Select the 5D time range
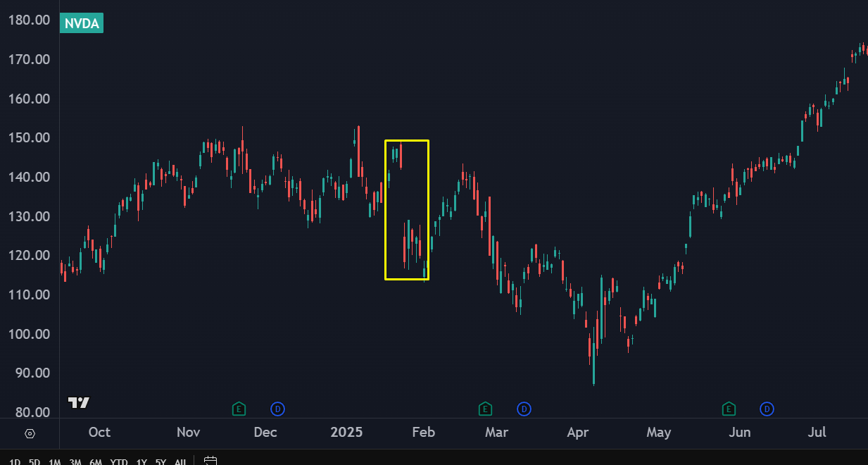Image resolution: width=868 pixels, height=465 pixels. pos(34,462)
